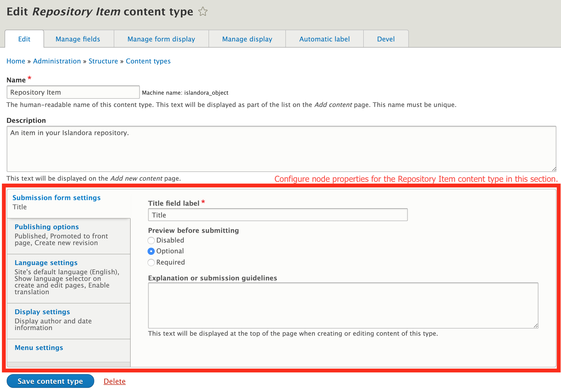Screen dimensions: 561x392
Task: Open the Structure breadcrumb link
Action: [x=103, y=61]
